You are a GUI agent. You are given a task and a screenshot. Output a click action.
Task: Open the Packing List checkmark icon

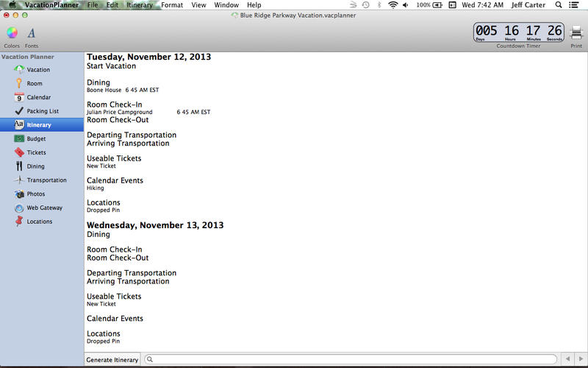pos(19,111)
